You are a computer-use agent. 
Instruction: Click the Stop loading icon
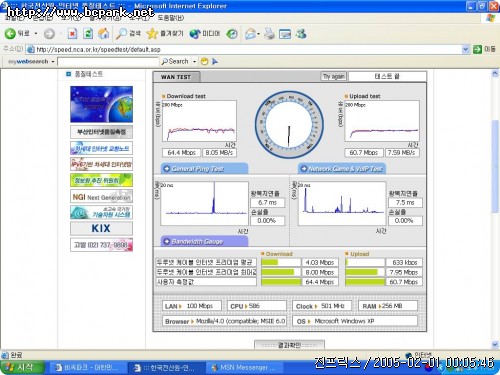pos(72,33)
